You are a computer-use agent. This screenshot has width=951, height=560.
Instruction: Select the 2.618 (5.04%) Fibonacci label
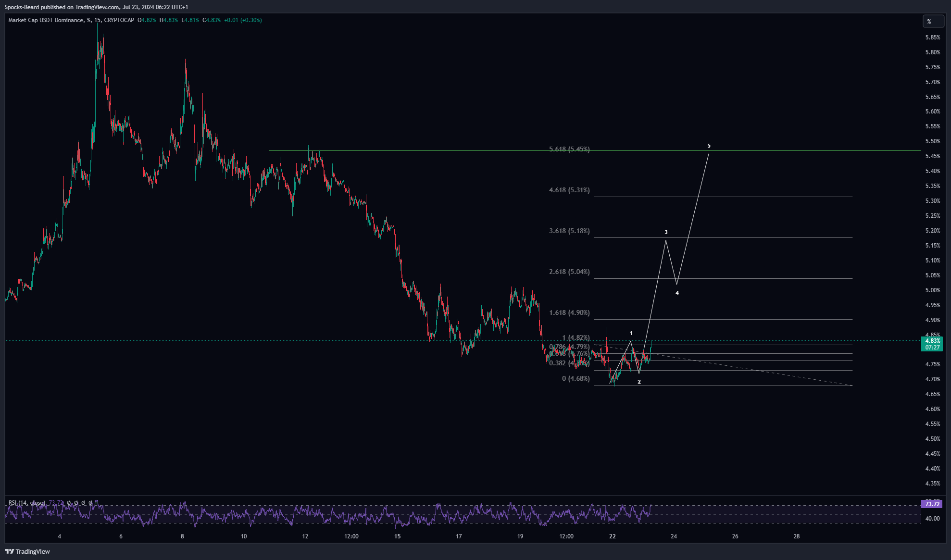point(569,272)
